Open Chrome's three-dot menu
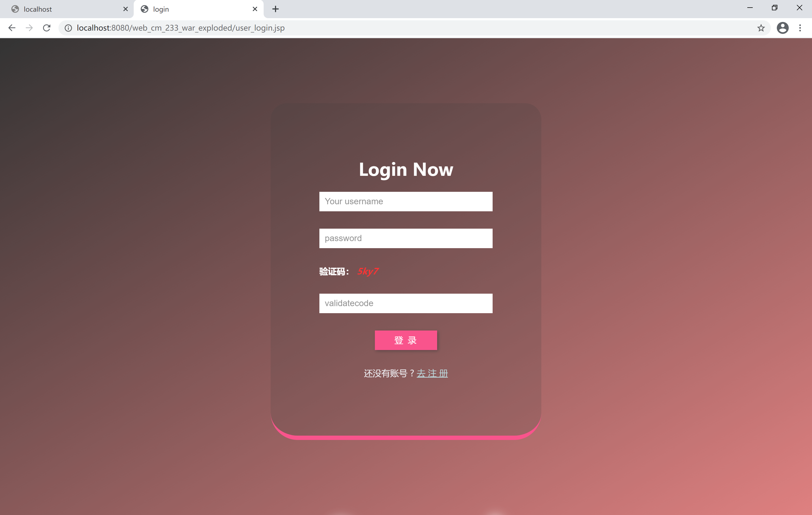 [800, 28]
